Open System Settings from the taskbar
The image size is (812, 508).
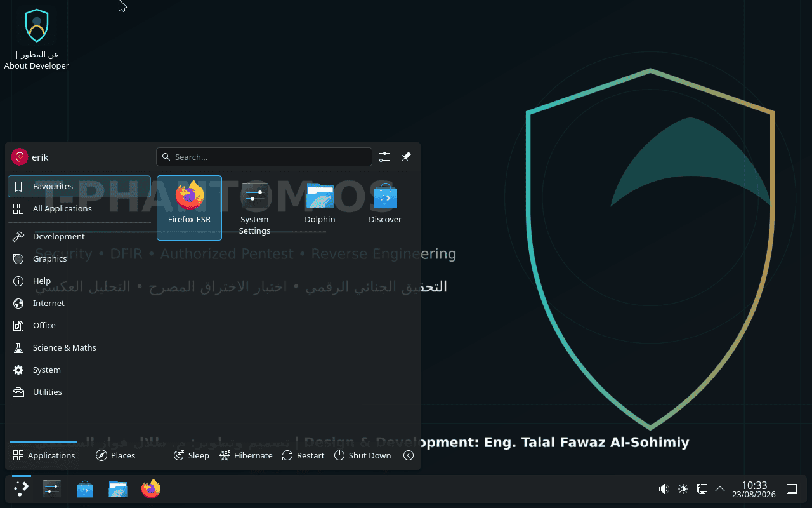52,489
